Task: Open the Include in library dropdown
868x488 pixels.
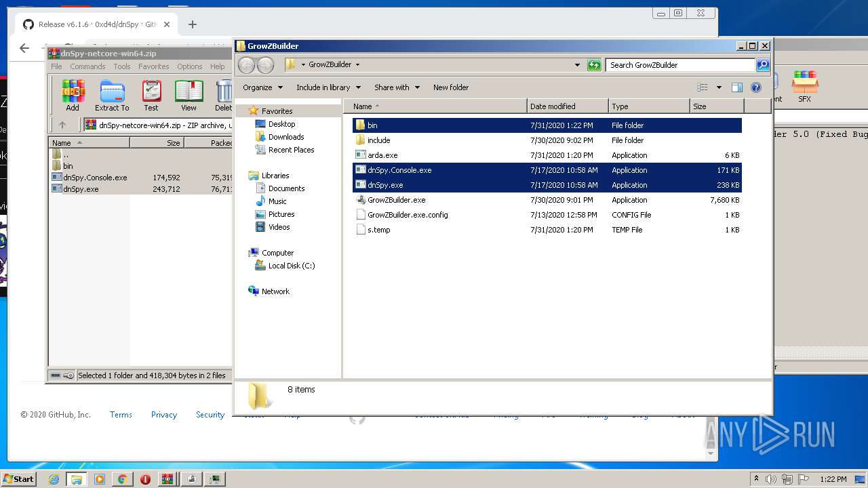Action: [329, 87]
